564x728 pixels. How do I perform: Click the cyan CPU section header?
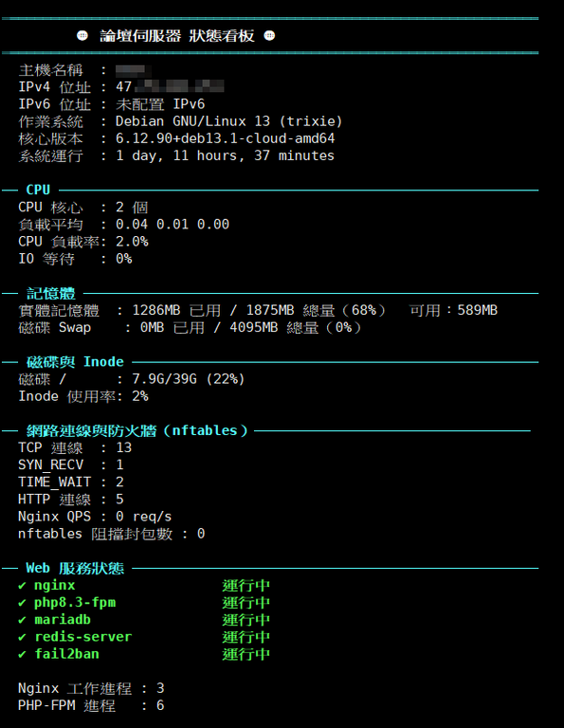tap(38, 190)
